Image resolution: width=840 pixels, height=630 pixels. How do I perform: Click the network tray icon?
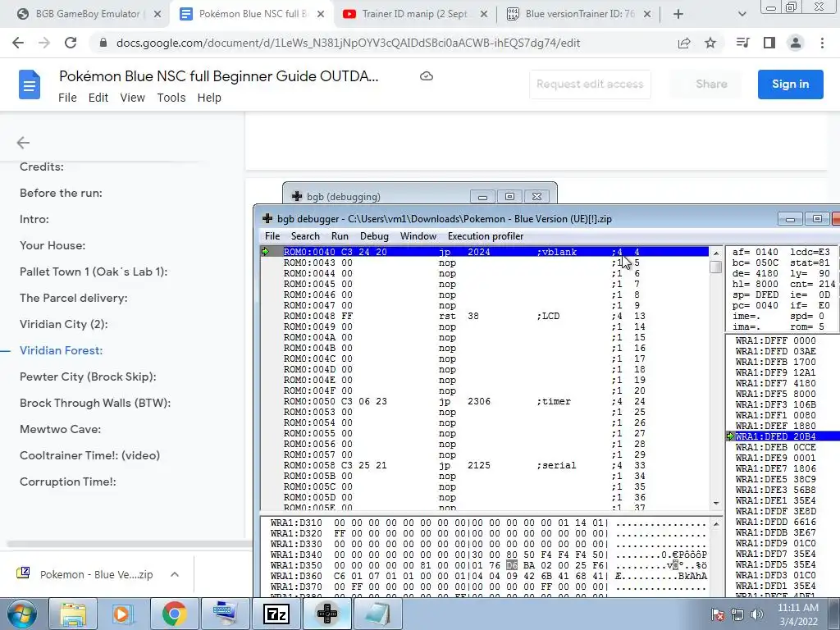tap(737, 614)
